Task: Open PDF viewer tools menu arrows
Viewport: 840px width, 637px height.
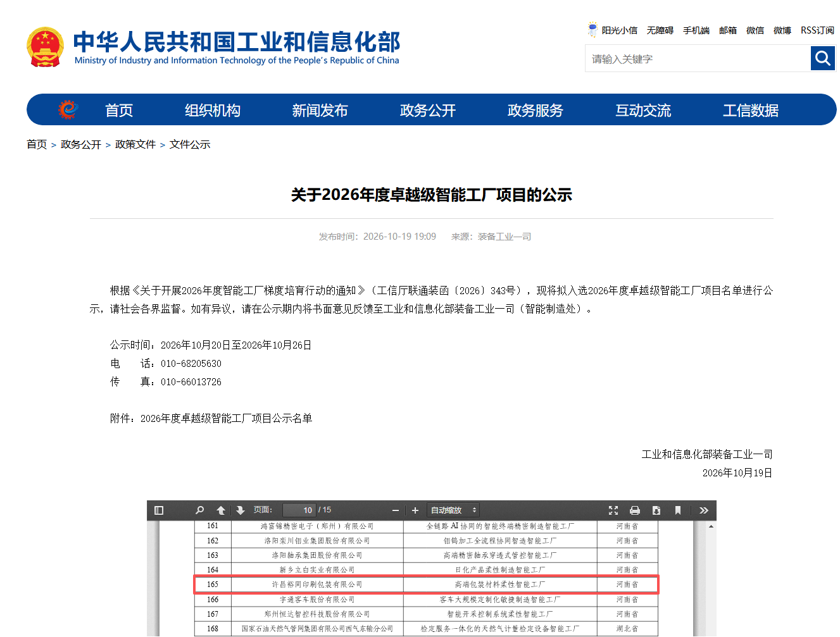Action: (x=703, y=510)
